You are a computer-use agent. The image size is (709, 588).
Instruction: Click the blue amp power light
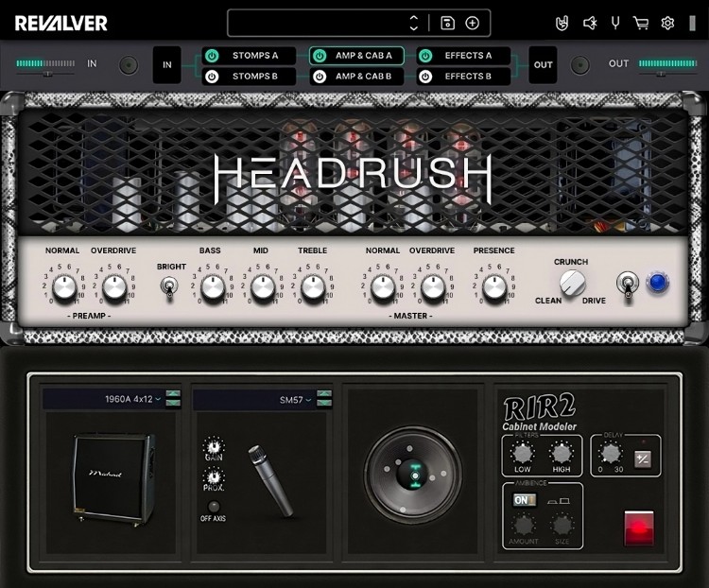[658, 283]
